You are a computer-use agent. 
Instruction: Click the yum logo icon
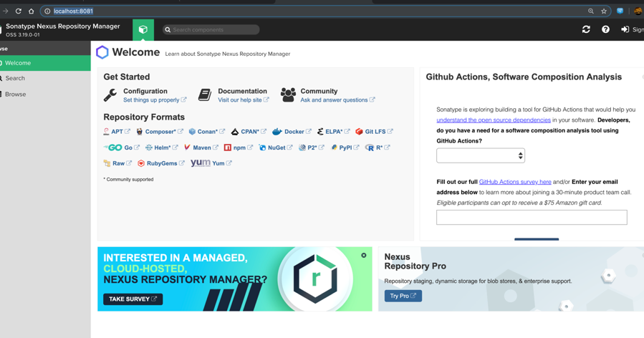tap(201, 163)
